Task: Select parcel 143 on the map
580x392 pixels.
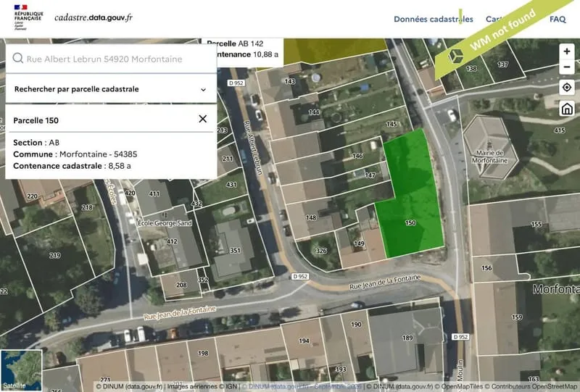Action: (289, 81)
